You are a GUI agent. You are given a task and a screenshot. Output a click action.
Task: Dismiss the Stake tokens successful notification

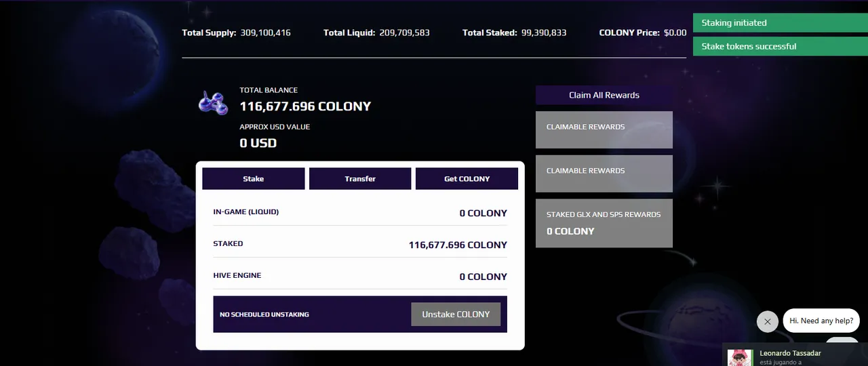[x=781, y=47]
